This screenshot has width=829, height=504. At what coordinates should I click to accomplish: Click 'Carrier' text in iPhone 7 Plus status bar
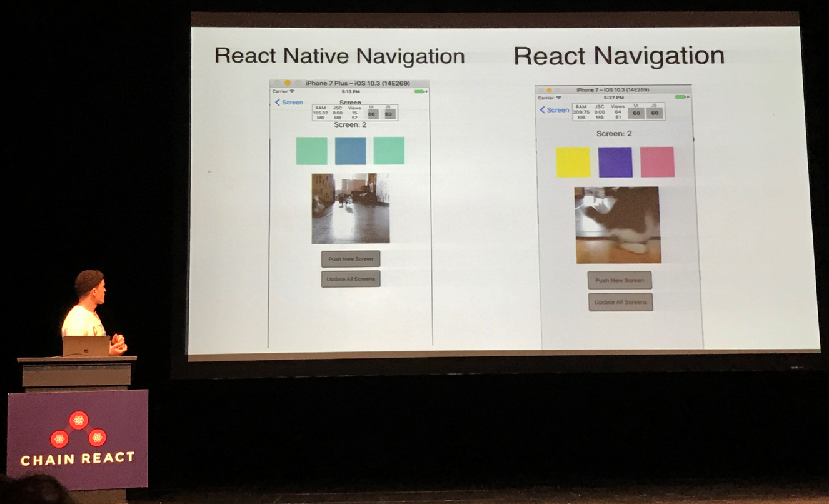[279, 91]
